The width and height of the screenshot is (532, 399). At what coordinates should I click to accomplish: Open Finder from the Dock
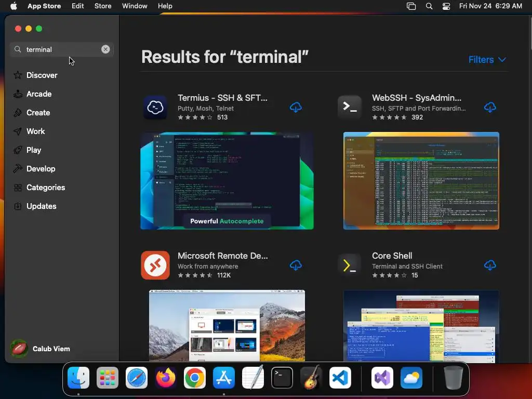[78, 378]
